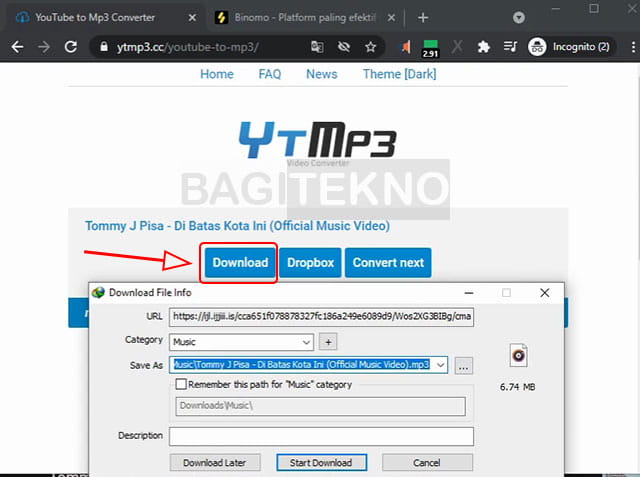
Task: Open the Home page link
Action: coord(217,74)
